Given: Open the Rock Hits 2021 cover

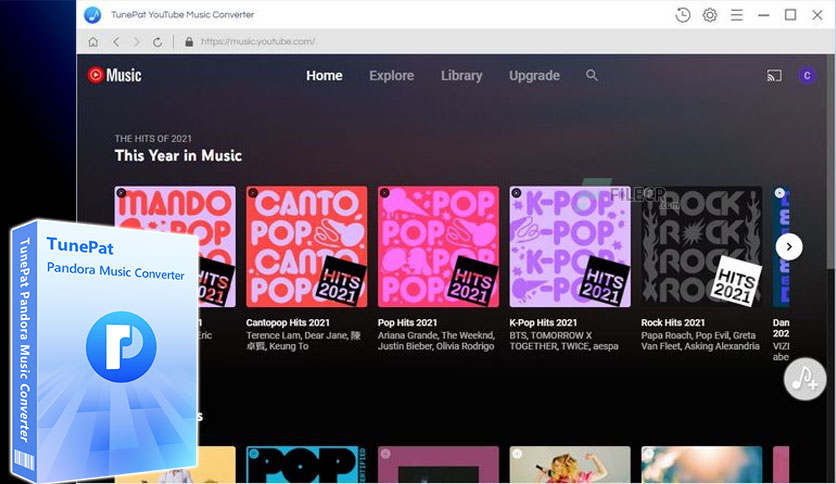Looking at the screenshot, I should pos(702,247).
